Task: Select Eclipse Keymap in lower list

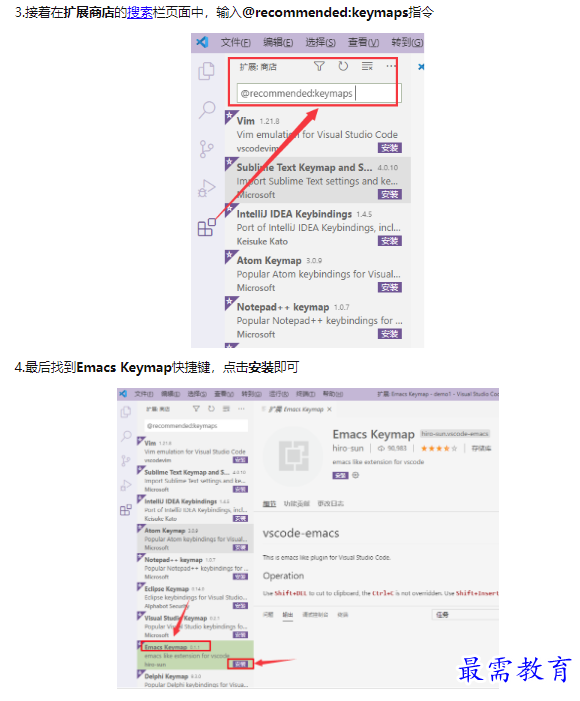Action: coord(166,589)
